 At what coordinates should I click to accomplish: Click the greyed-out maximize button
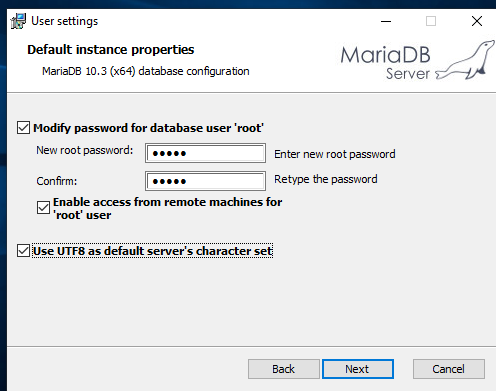point(431,21)
